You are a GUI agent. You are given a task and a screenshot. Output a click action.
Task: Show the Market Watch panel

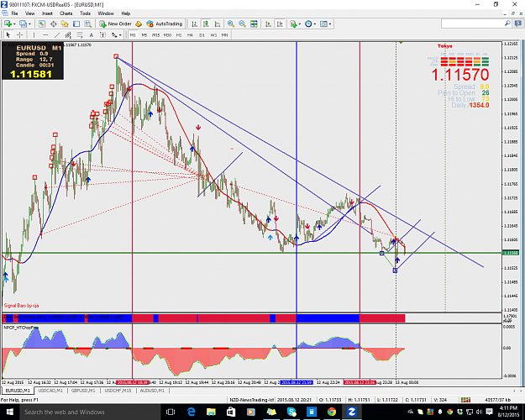coord(42,24)
